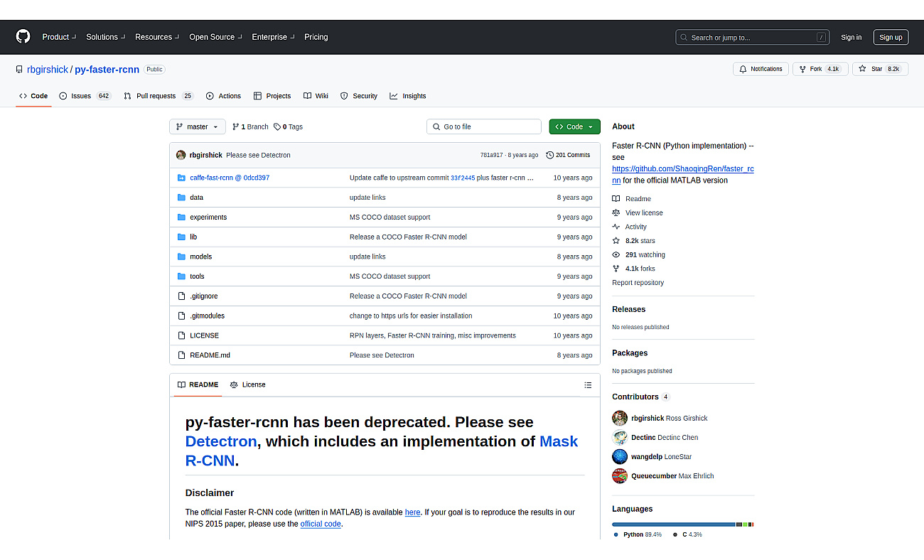Click the Notifications bell button
The image size is (924, 560).
coord(761,69)
